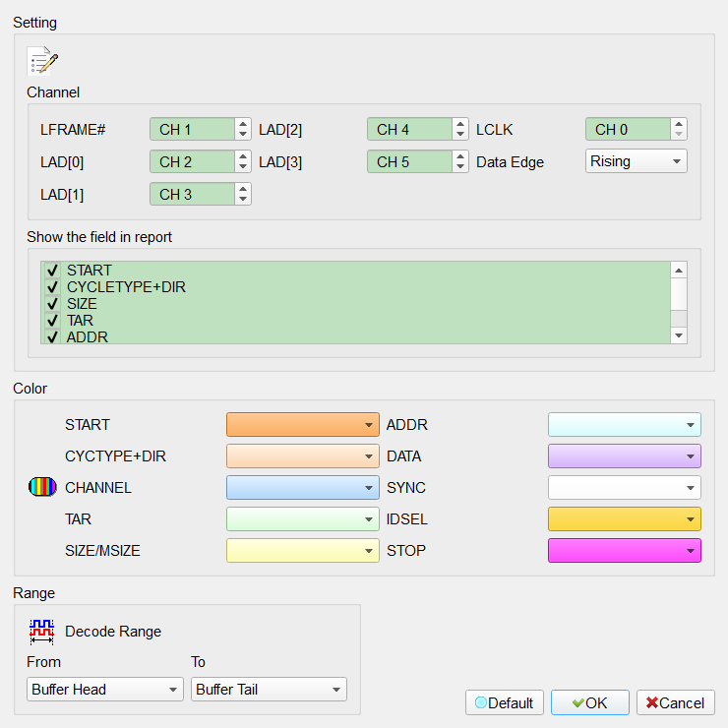Image resolution: width=728 pixels, height=728 pixels.
Task: Open the ADDR color dropdown
Action: [625, 424]
